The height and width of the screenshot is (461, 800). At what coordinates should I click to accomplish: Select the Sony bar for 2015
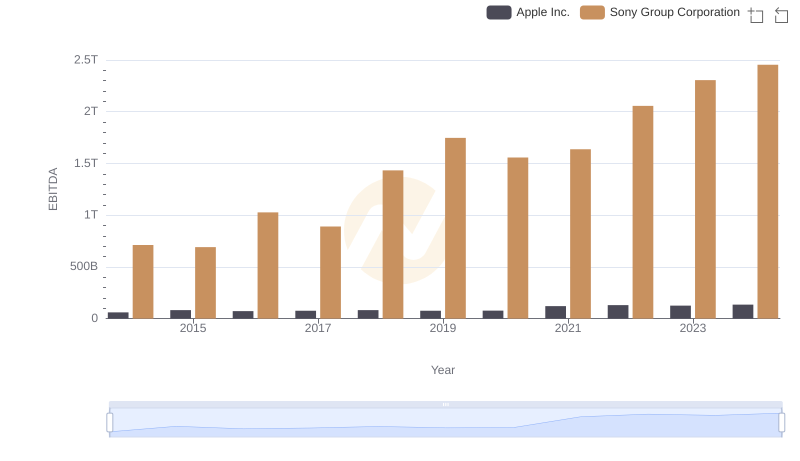205,283
